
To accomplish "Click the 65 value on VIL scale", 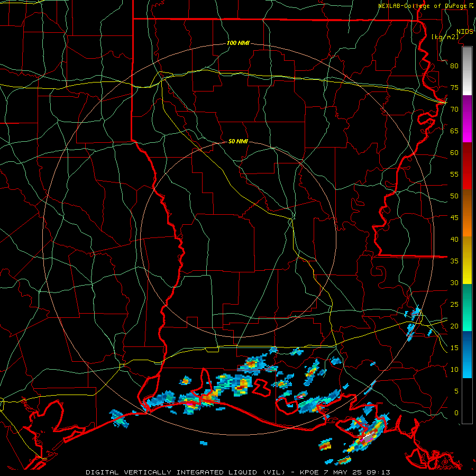I will pos(454,131).
